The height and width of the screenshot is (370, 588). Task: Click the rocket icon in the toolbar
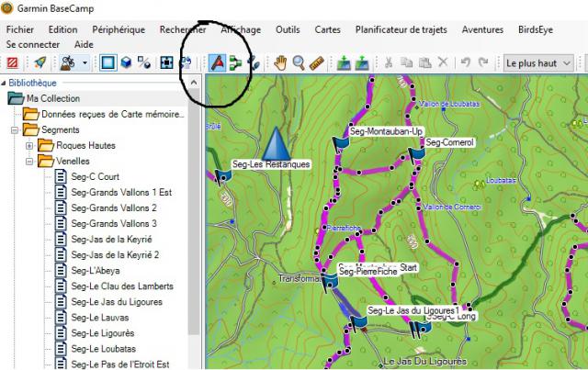[x=40, y=62]
